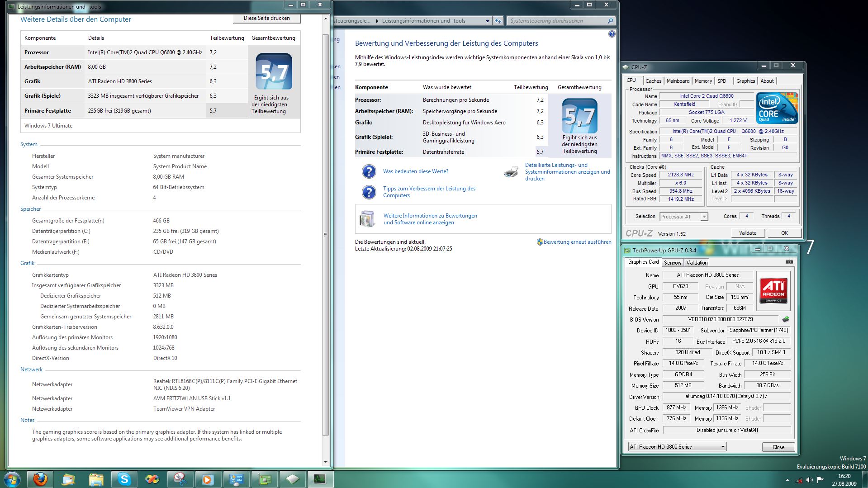Open 'Weitere Informationen zu Bewertungen' link
This screenshot has width=868, height=488.
tap(430, 219)
